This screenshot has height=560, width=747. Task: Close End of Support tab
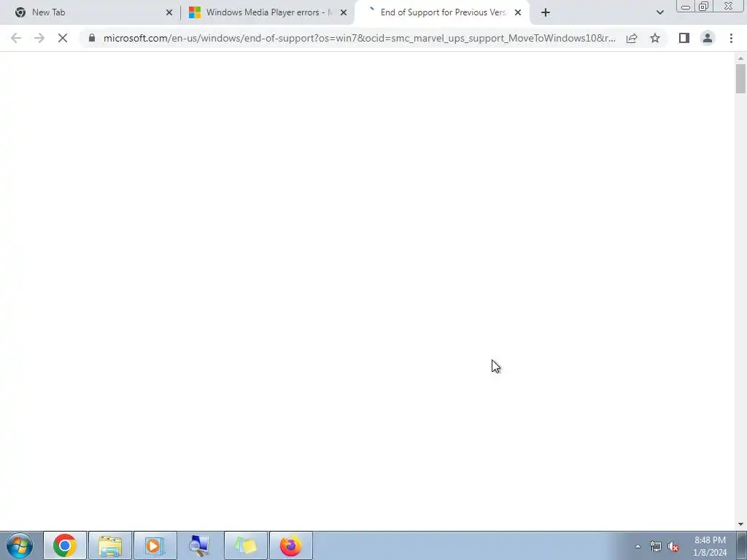[518, 12]
